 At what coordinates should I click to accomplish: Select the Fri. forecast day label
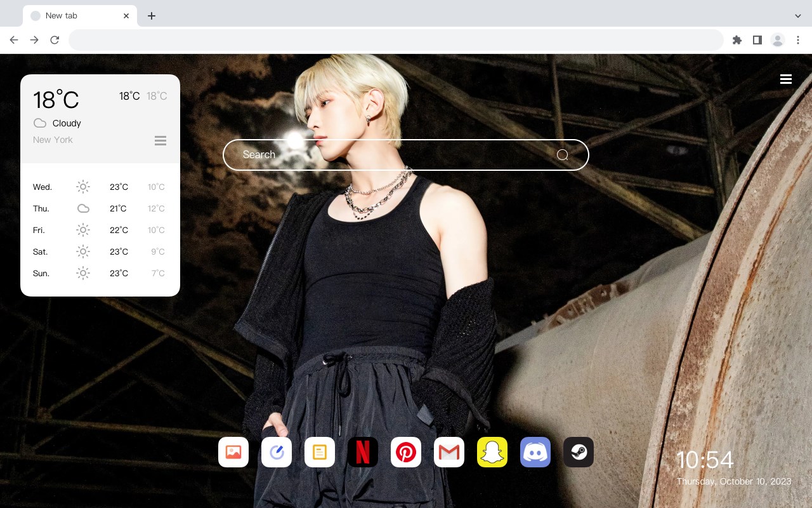[x=39, y=231]
